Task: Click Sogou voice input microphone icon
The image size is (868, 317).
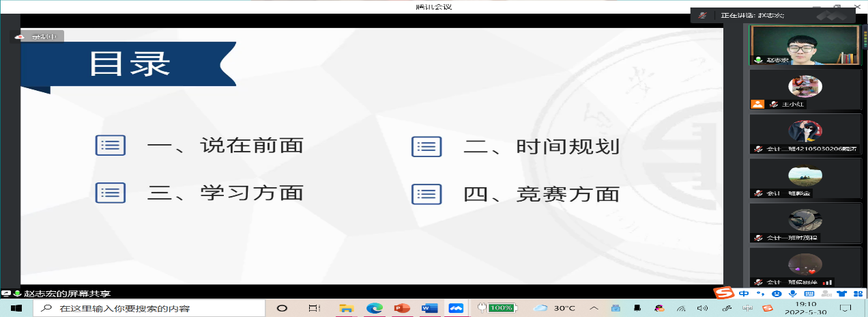Action: pos(793,293)
